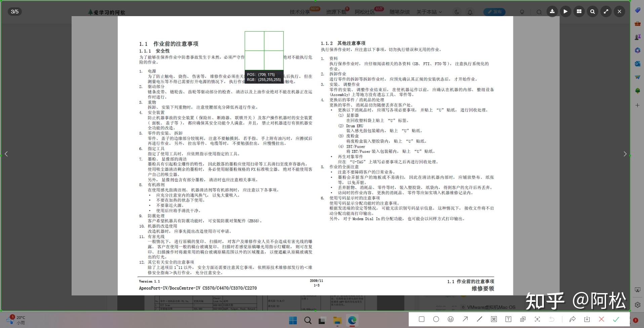Click the blue 发布 publish button
The image size is (644, 328).
click(x=494, y=12)
